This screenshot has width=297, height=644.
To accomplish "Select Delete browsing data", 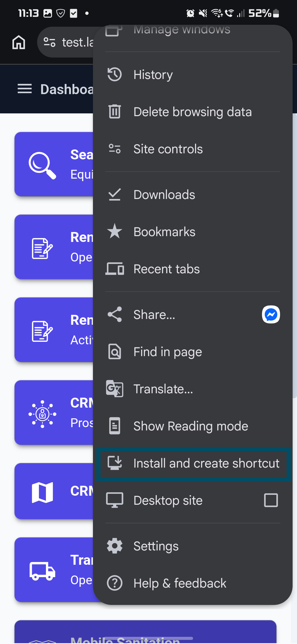I will tap(193, 112).
